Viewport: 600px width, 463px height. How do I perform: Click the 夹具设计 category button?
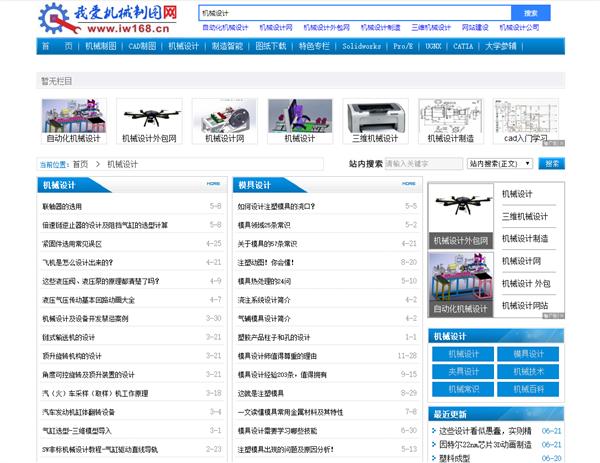tap(463, 372)
